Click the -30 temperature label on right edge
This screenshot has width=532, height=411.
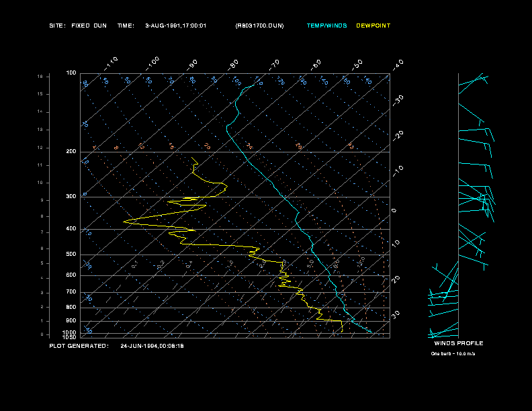click(398, 100)
